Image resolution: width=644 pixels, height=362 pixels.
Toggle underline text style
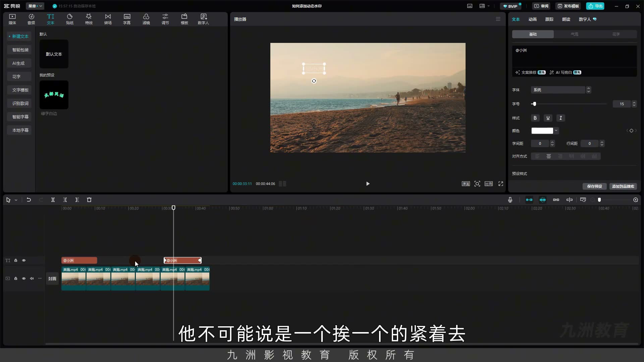(x=548, y=118)
